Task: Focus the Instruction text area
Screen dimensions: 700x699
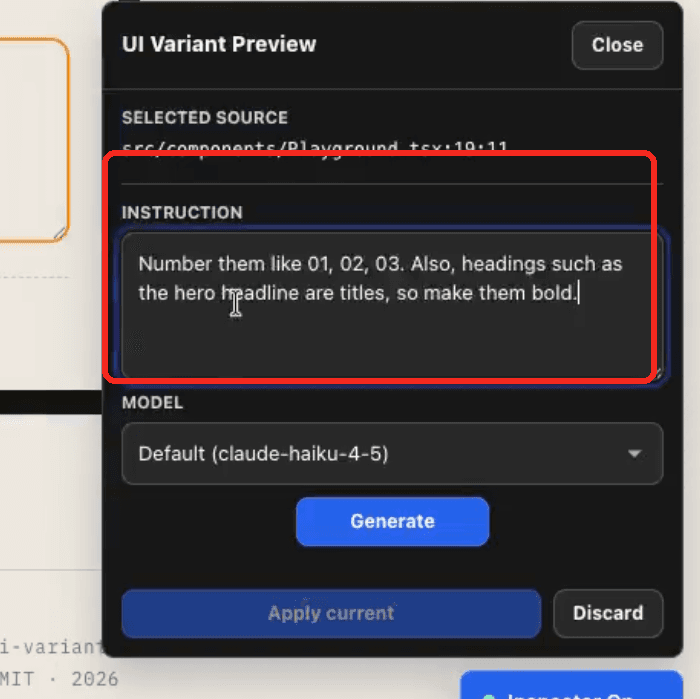Action: [x=392, y=306]
